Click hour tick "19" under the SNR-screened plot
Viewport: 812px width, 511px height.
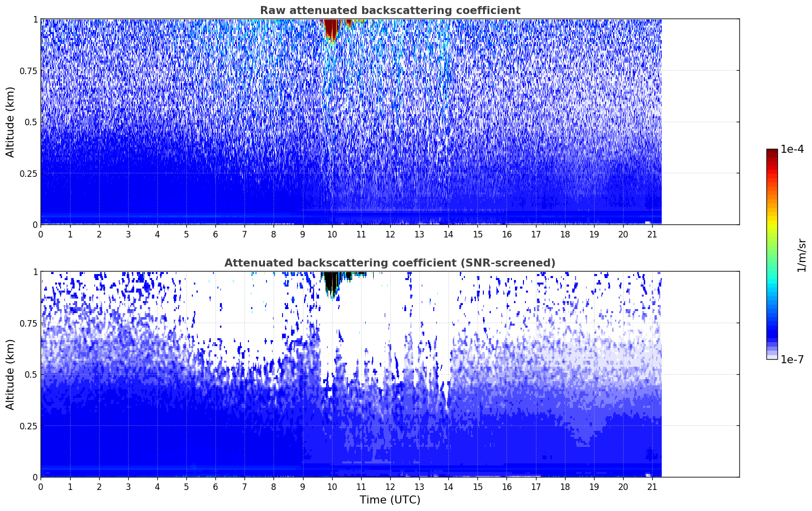point(594,487)
